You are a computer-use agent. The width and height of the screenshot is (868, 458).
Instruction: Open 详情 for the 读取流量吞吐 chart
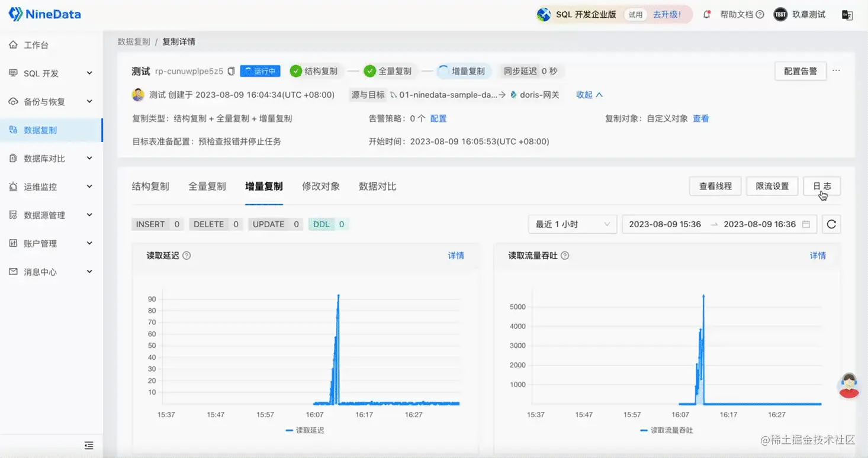coord(818,256)
